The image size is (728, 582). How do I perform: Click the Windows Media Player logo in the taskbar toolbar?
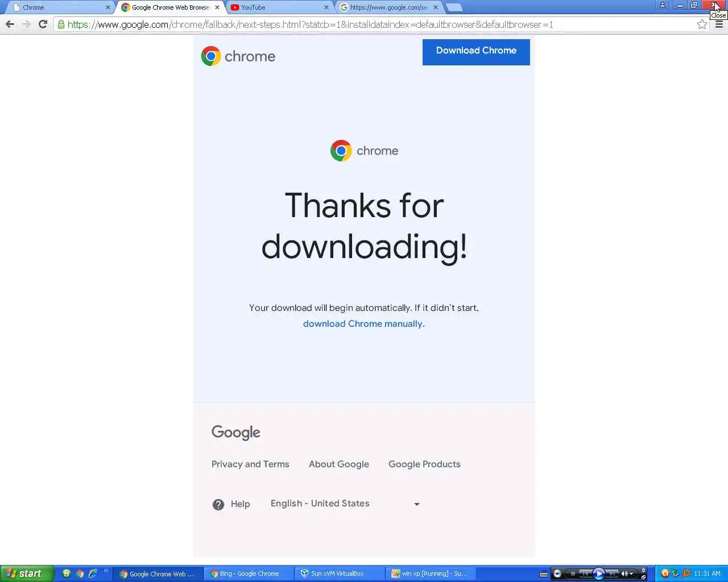pyautogui.click(x=557, y=573)
